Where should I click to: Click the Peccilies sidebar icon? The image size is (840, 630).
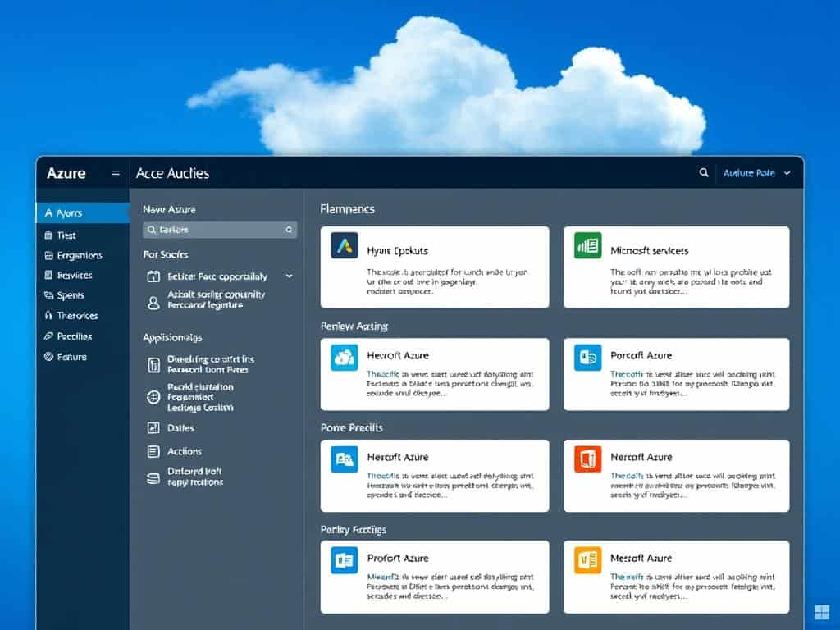pyautogui.click(x=48, y=336)
